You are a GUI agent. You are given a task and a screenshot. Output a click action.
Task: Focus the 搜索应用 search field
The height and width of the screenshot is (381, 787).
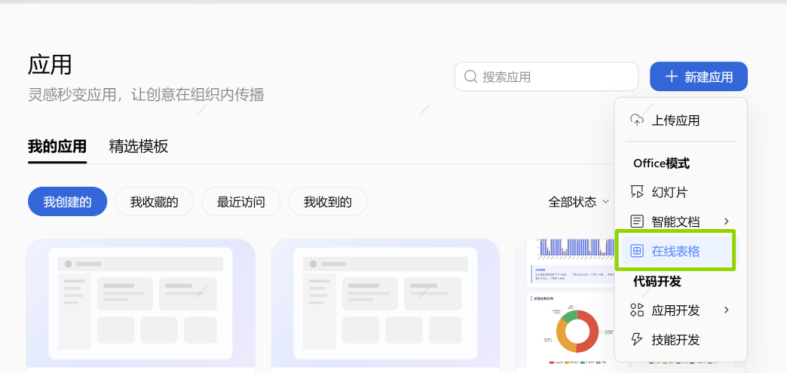[x=546, y=77]
